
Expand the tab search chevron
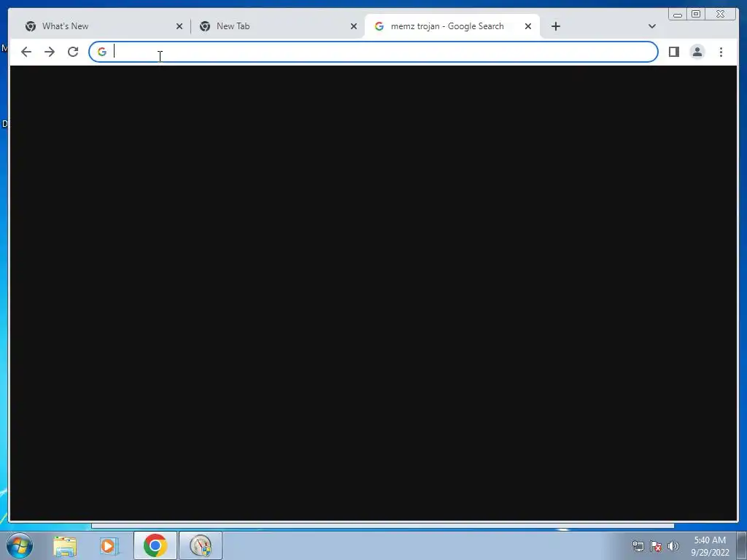click(x=652, y=26)
